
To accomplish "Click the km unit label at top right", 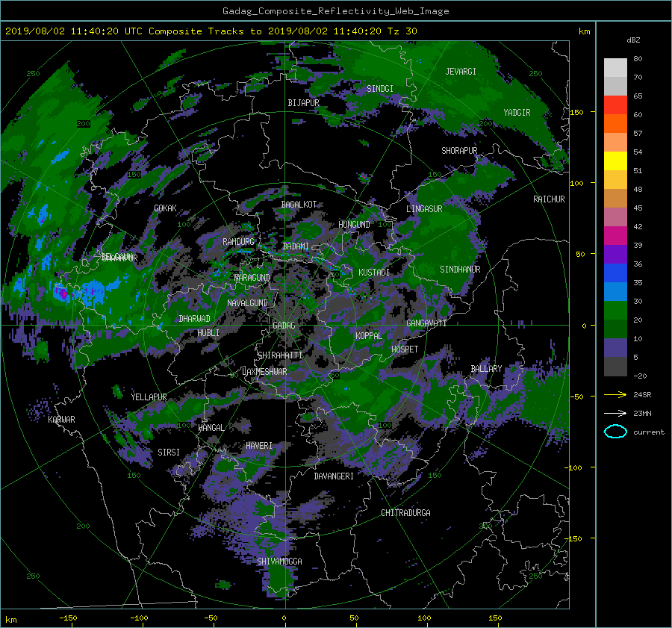I will [x=584, y=31].
